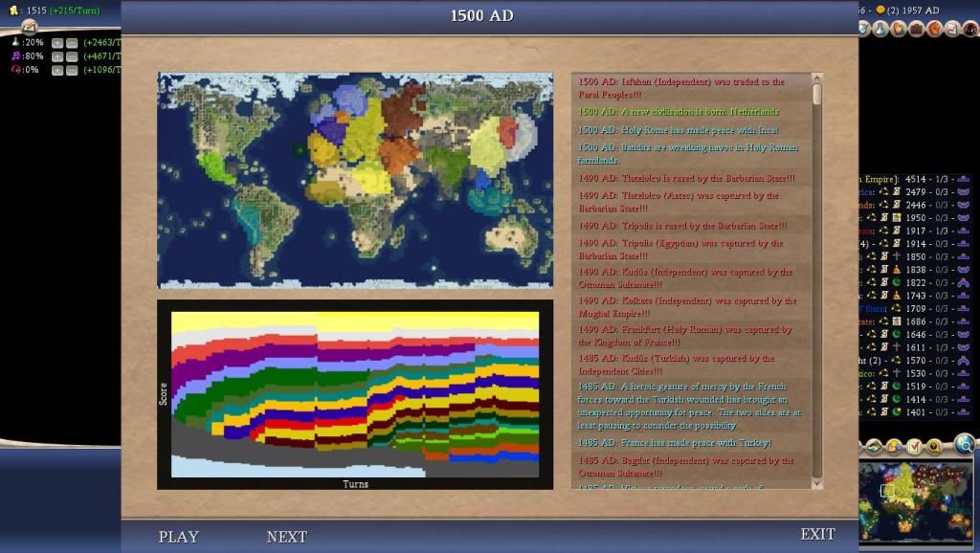The width and height of the screenshot is (980, 553).
Task: Select the 'Kolkata (Independent) was captured' message
Action: (687, 307)
